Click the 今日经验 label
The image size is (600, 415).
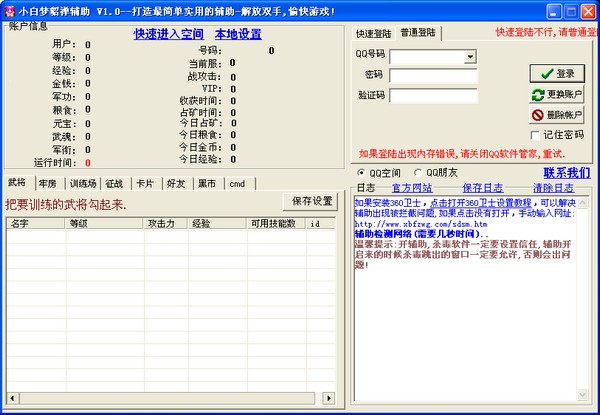(x=201, y=159)
